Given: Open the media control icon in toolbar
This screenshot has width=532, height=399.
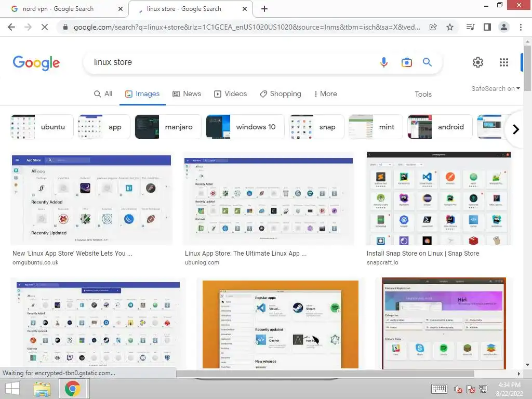Looking at the screenshot, I should [470, 27].
